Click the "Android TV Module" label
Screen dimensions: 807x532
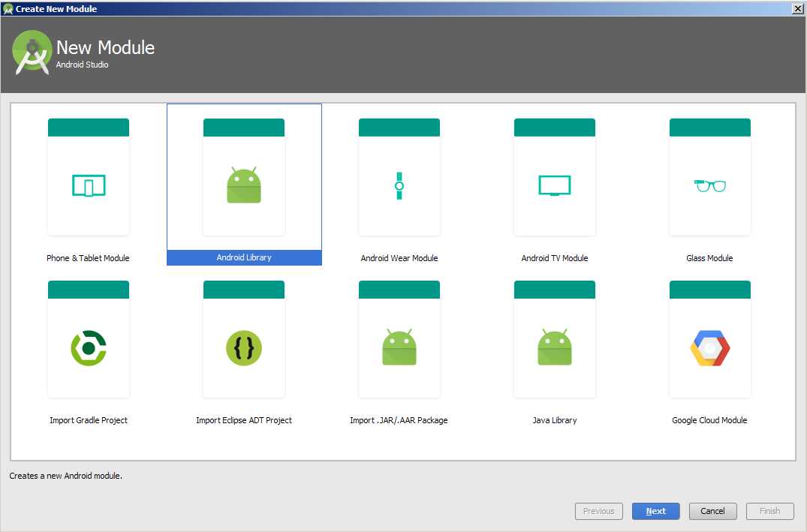tap(554, 258)
